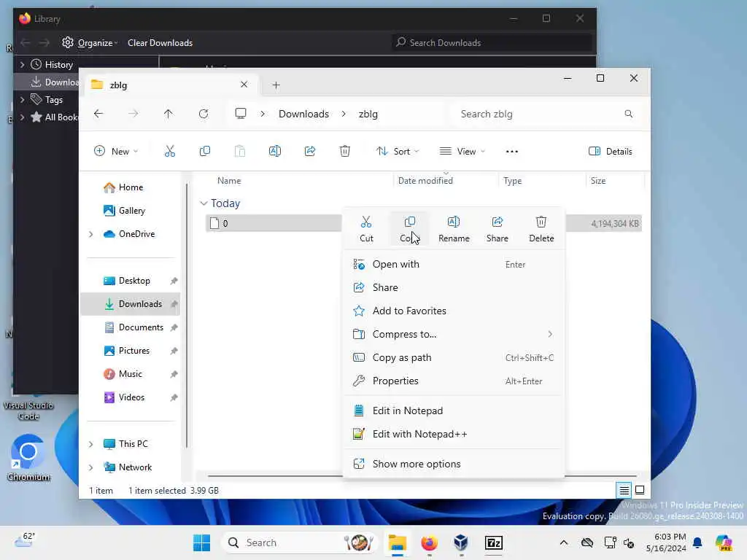Click the 7-Zip taskbar icon
This screenshot has width=747, height=560.
click(x=494, y=542)
